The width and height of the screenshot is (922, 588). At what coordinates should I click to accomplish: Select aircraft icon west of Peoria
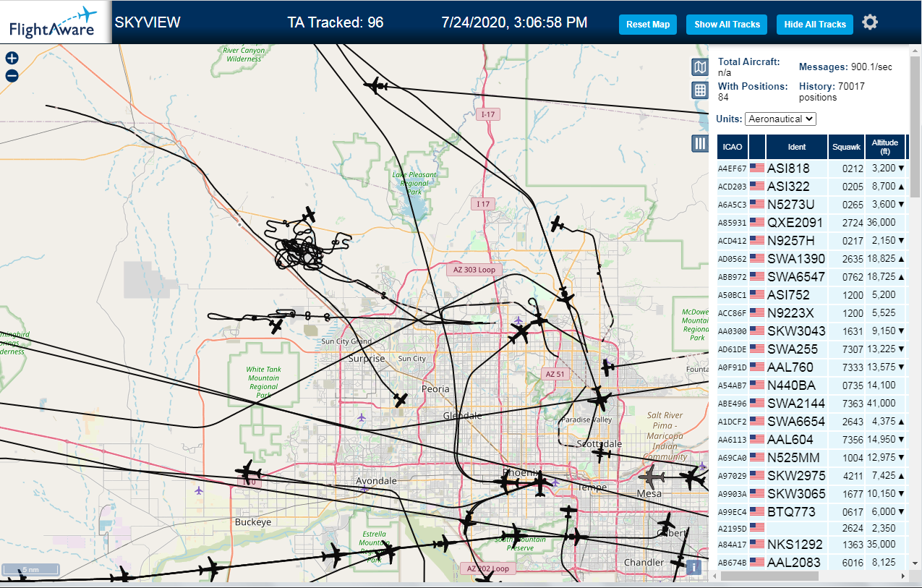click(401, 399)
